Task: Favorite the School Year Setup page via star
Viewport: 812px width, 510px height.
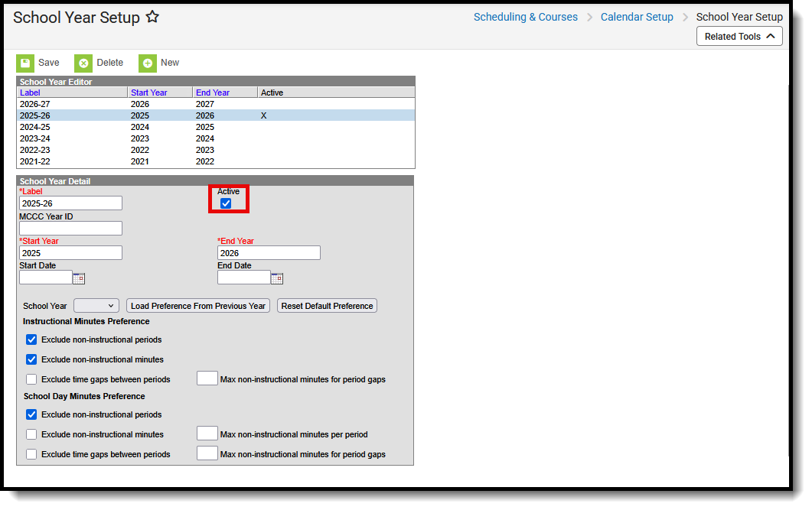Action: tap(152, 16)
